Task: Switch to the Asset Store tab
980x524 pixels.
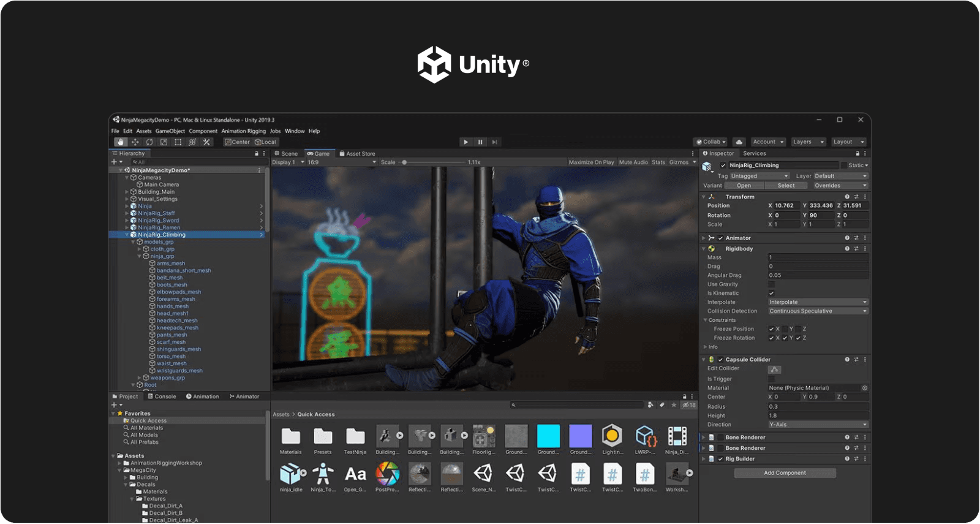Action: tap(357, 154)
